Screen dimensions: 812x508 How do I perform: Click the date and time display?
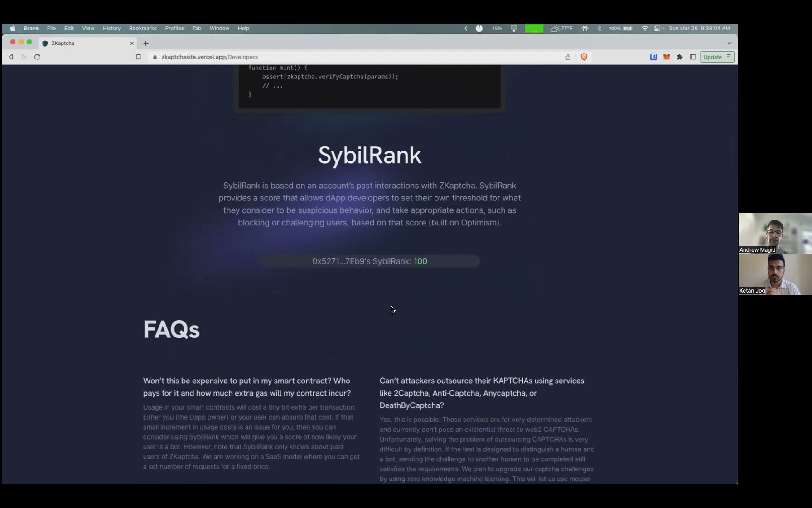(699, 28)
